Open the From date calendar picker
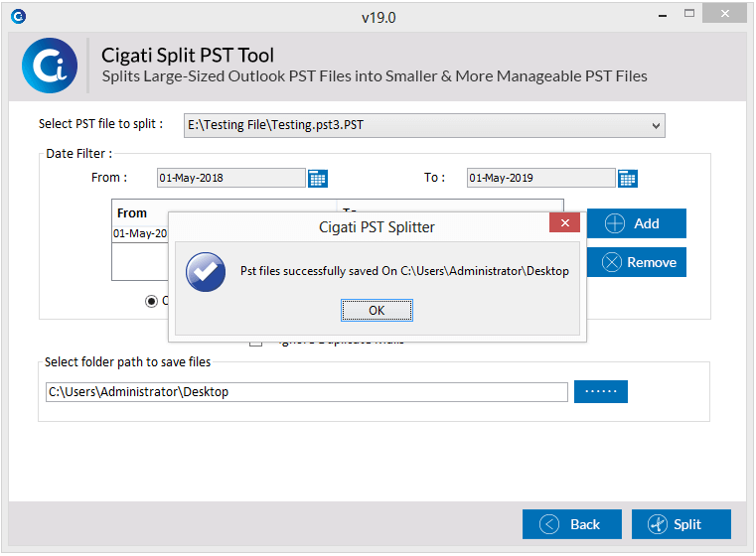The image size is (756, 556). [318, 179]
